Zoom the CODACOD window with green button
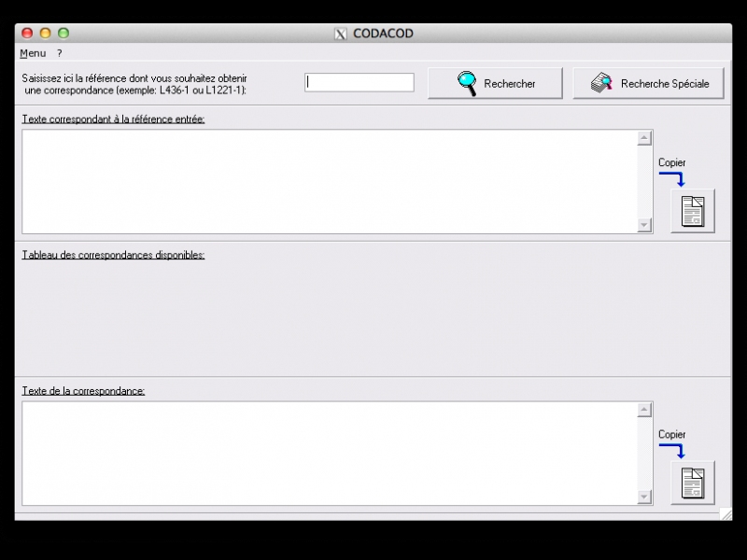This screenshot has width=747, height=560. click(63, 34)
